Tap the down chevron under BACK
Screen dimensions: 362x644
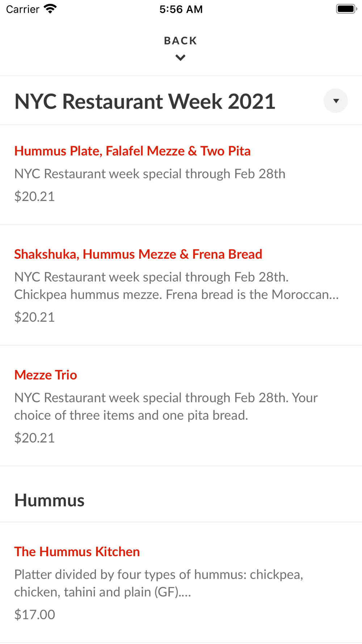[181, 58]
